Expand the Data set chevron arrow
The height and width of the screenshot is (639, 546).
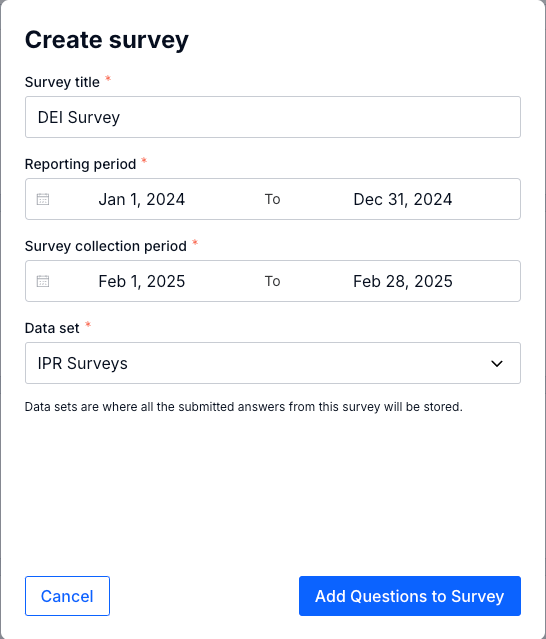(x=497, y=363)
